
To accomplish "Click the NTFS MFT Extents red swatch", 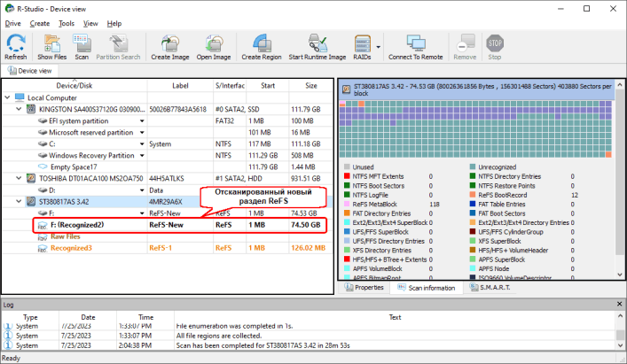I will tap(347, 176).
